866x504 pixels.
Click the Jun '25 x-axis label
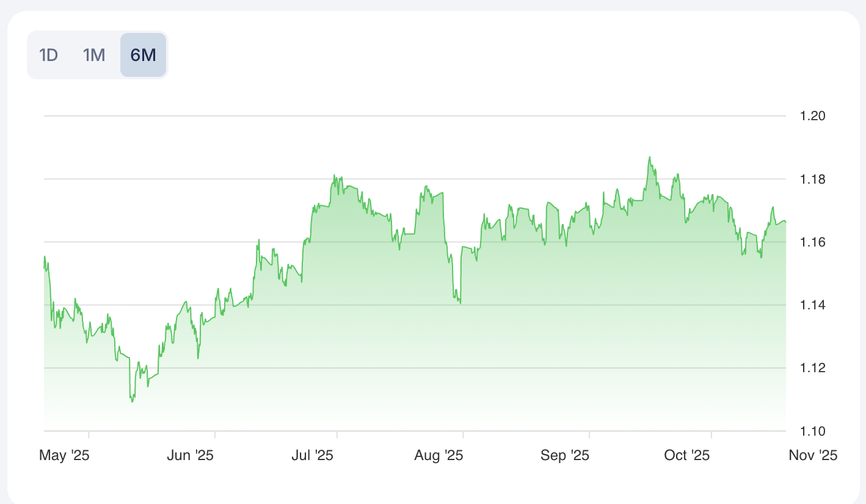pyautogui.click(x=190, y=455)
